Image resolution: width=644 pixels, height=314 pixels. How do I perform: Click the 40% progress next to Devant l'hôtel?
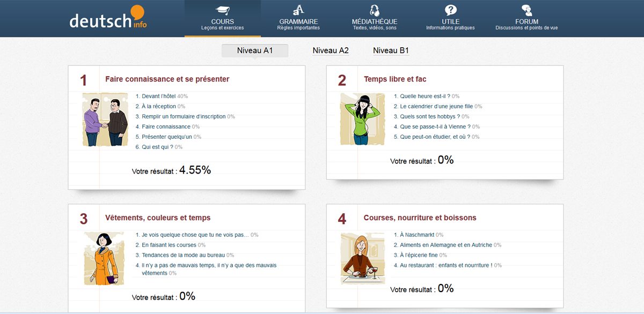point(182,96)
